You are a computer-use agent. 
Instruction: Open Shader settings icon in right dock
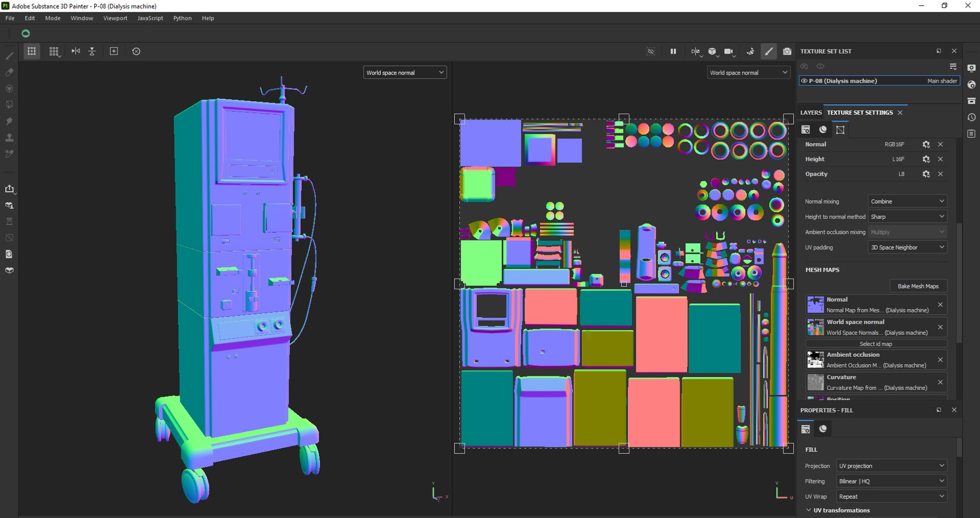[x=971, y=84]
